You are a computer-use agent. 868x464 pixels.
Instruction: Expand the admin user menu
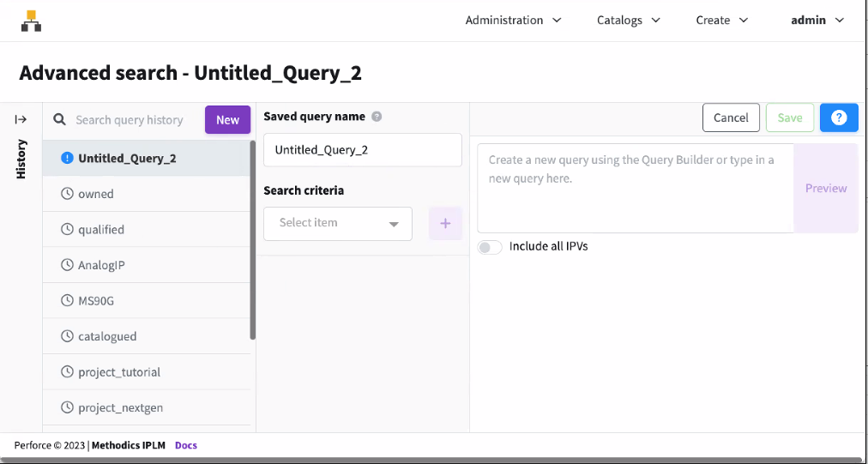coord(817,20)
